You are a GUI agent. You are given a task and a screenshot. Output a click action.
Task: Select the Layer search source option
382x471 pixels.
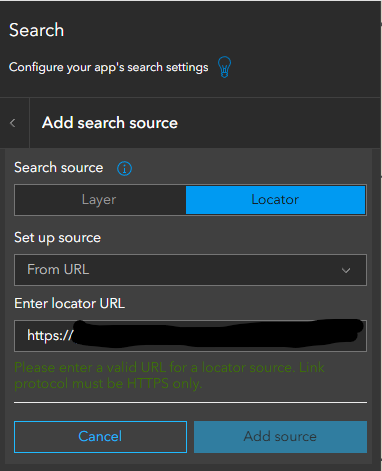(x=100, y=200)
